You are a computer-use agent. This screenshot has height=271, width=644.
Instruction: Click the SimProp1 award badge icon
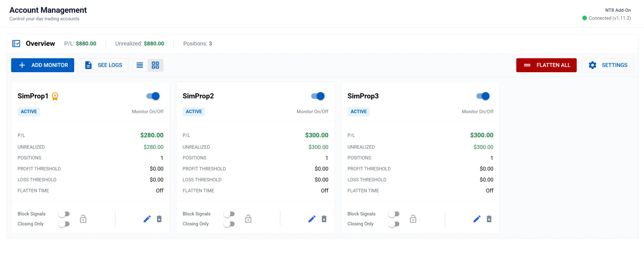[x=55, y=96]
